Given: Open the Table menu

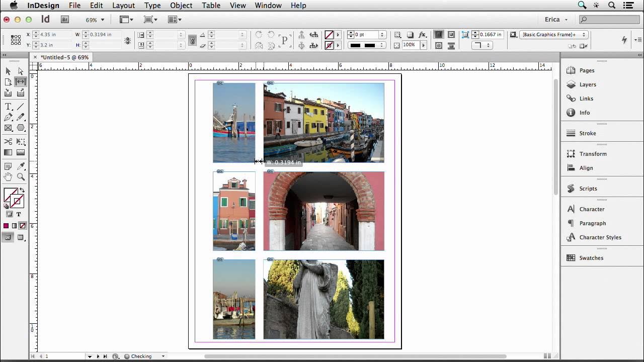Looking at the screenshot, I should click(211, 6).
